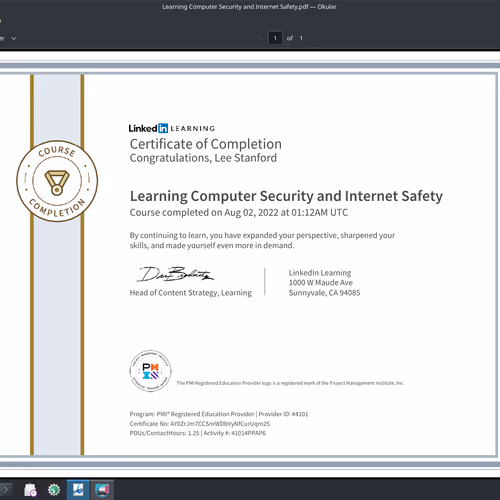Click the 'Provider ID: #4101' text
This screenshot has width=500, height=500.
point(283,414)
